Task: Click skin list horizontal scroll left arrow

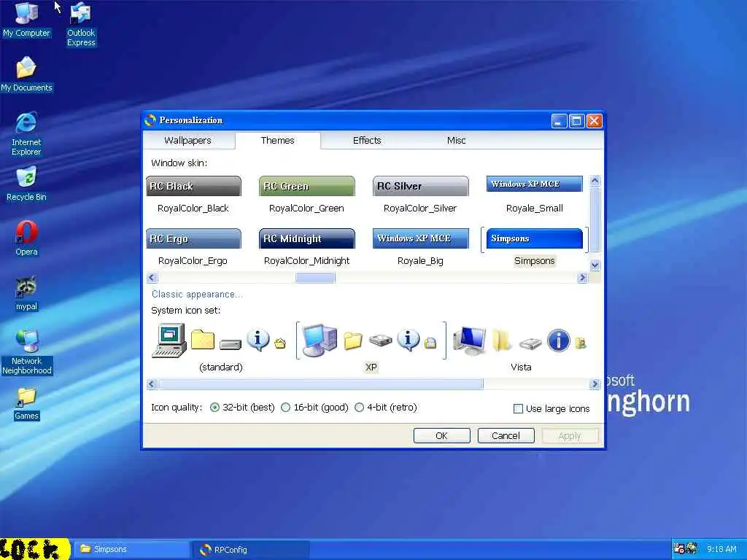Action: [x=152, y=278]
